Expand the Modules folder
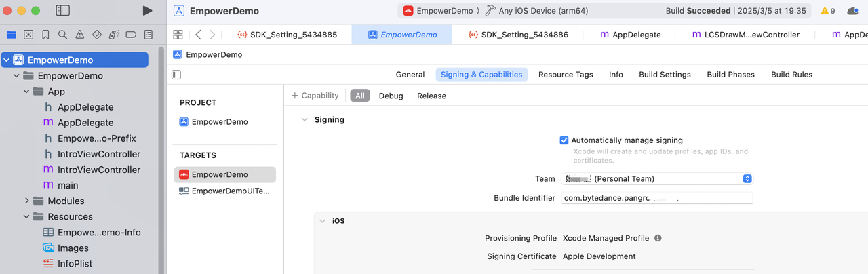 click(26, 201)
